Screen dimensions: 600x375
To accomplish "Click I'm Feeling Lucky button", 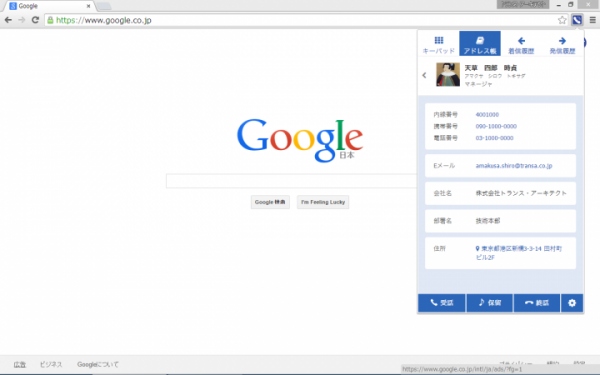I will point(323,202).
